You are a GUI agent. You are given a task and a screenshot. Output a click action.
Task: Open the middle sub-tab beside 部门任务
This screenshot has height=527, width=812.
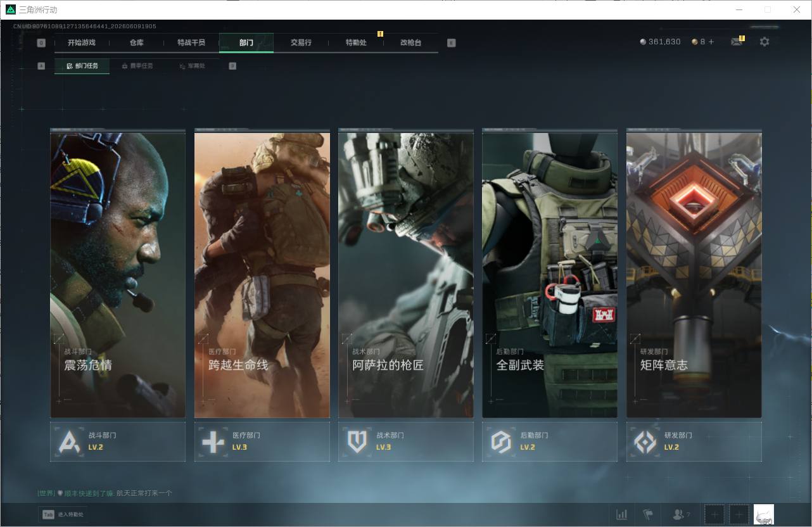[137, 66]
